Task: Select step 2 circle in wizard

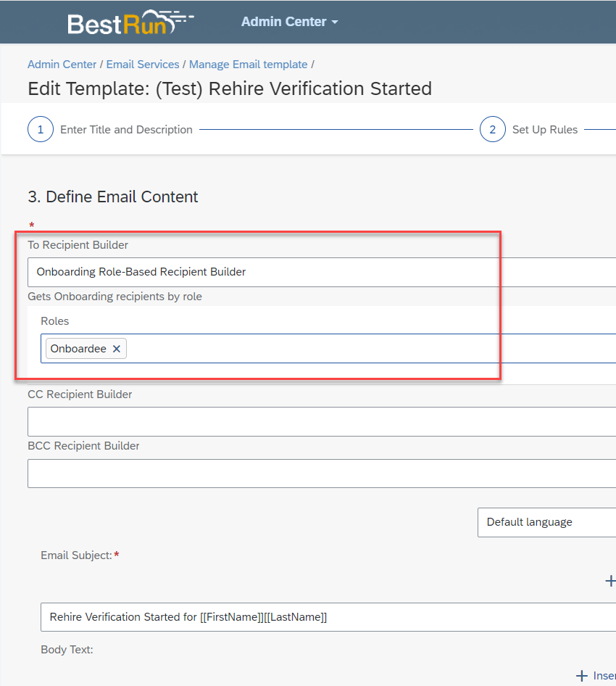Action: click(x=492, y=130)
